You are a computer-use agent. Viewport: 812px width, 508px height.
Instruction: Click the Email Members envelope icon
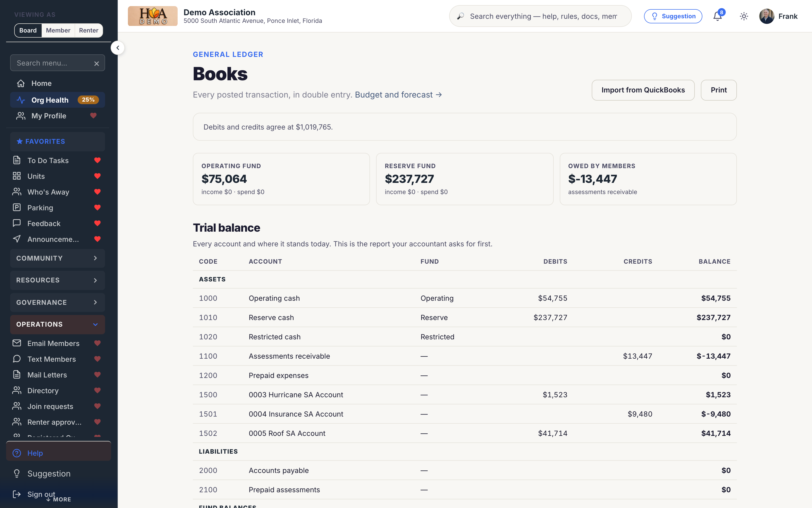[17, 343]
